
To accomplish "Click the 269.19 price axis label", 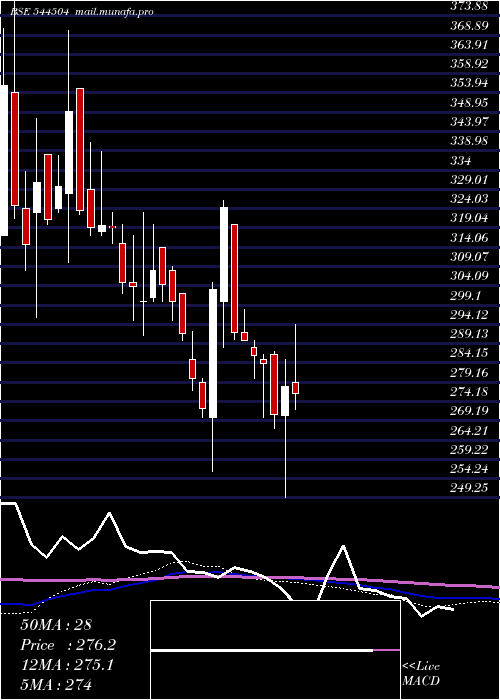I will point(469,411).
